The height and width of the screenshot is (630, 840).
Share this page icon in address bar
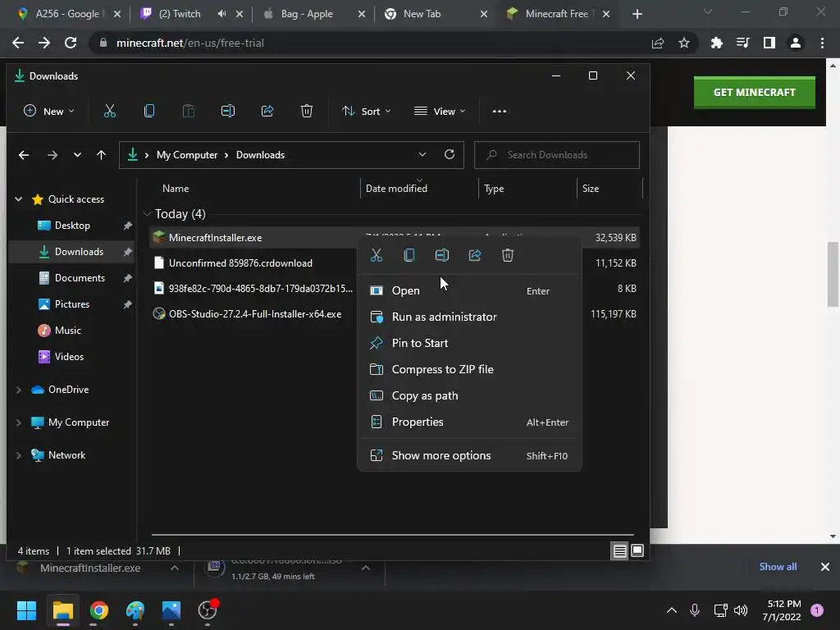pyautogui.click(x=658, y=43)
